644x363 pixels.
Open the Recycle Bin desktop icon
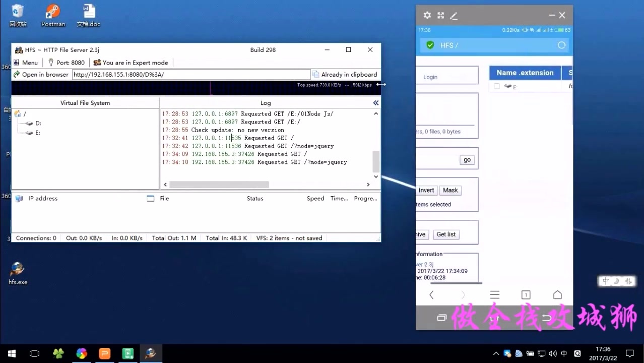coord(18,15)
